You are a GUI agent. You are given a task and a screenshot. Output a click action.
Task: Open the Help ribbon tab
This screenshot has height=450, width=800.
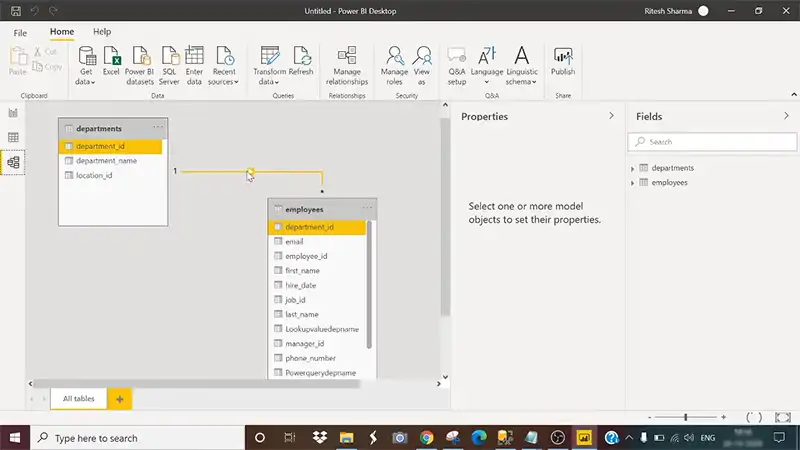102,32
